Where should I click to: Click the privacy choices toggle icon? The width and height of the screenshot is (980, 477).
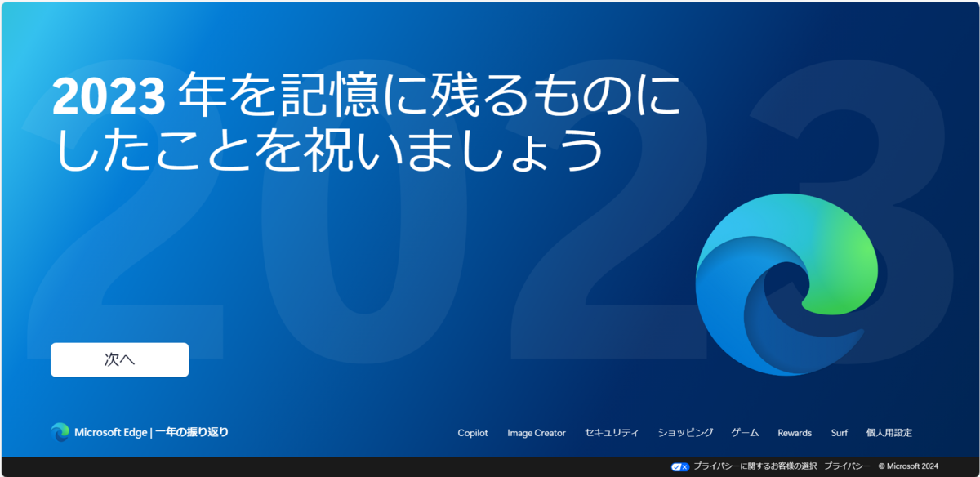tap(679, 466)
